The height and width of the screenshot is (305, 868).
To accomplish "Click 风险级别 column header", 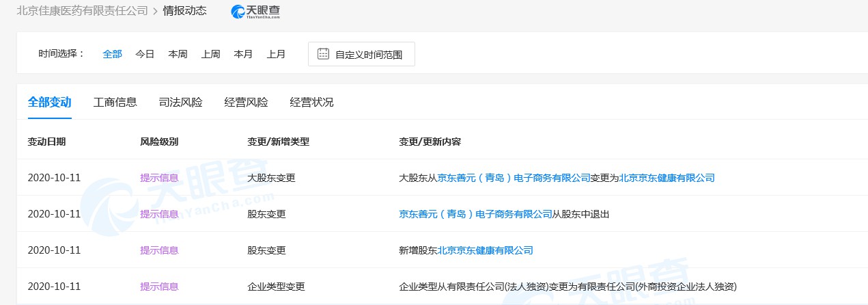I will (x=159, y=142).
